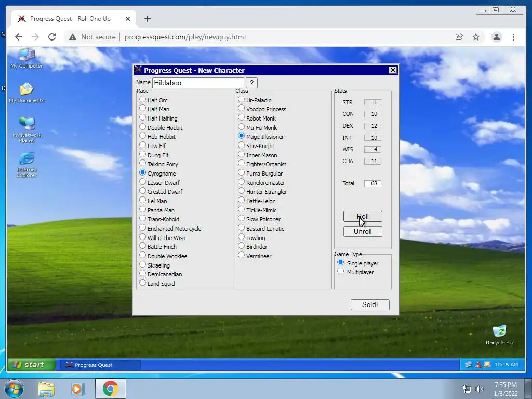Select the Double Wookiee race
Viewport: 532px width, 399px height.
[x=142, y=255]
